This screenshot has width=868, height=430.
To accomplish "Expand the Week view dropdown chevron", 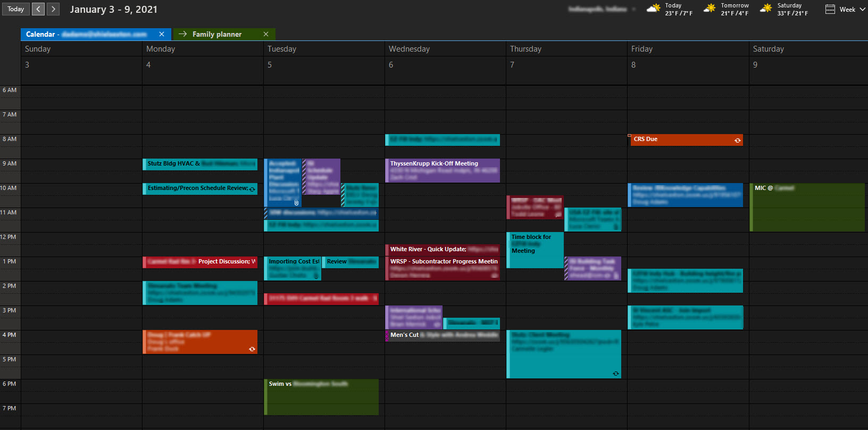I will click(x=862, y=9).
